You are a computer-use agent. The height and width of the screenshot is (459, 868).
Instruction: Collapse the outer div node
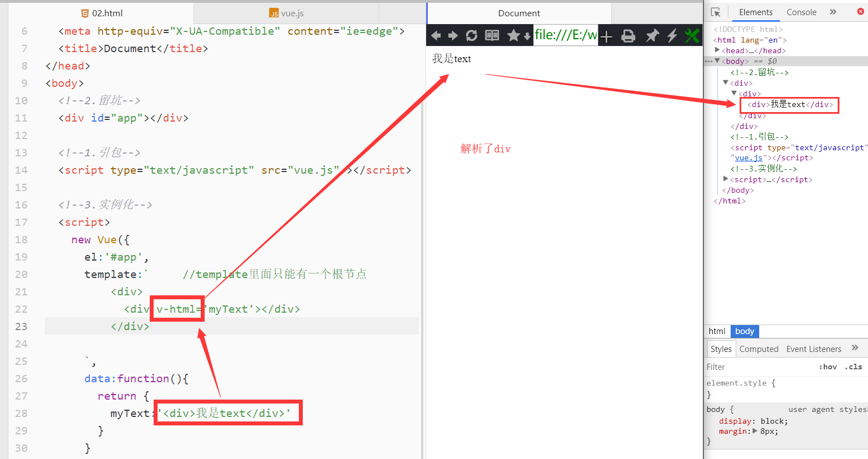click(726, 82)
